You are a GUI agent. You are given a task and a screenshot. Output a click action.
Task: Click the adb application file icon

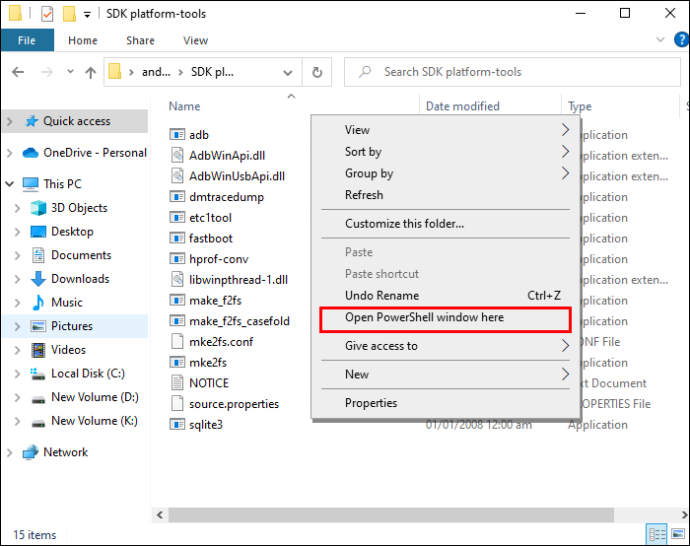[177, 135]
